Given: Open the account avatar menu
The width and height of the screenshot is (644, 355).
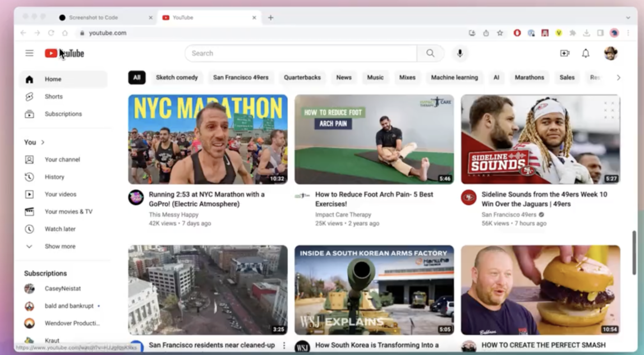Looking at the screenshot, I should tap(611, 53).
